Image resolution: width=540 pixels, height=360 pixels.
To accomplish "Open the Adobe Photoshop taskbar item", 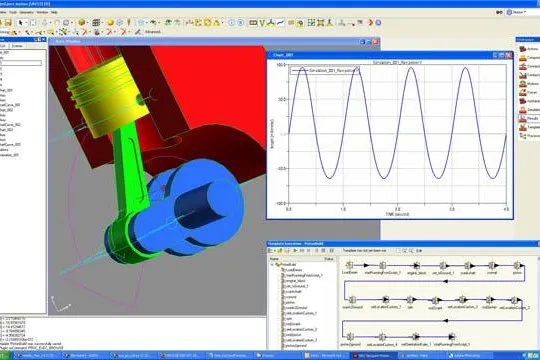I will 470,355.
